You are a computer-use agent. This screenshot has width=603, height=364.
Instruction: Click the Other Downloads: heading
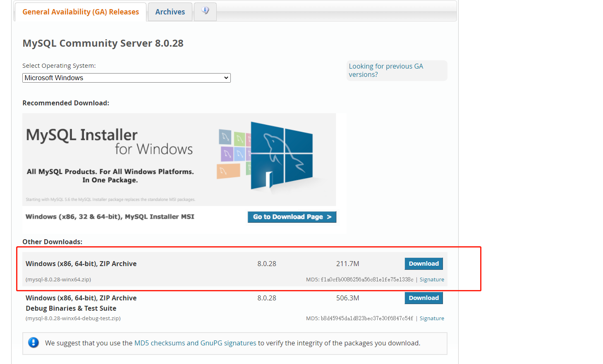(x=53, y=242)
